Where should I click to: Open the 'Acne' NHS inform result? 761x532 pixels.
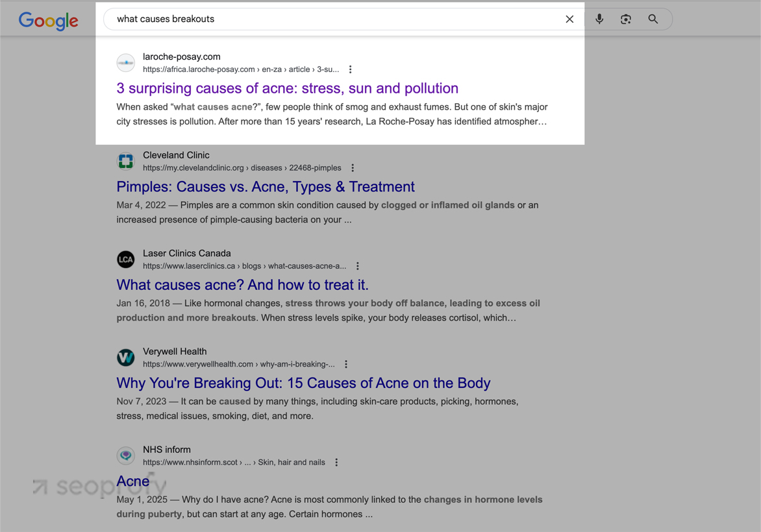(x=133, y=481)
